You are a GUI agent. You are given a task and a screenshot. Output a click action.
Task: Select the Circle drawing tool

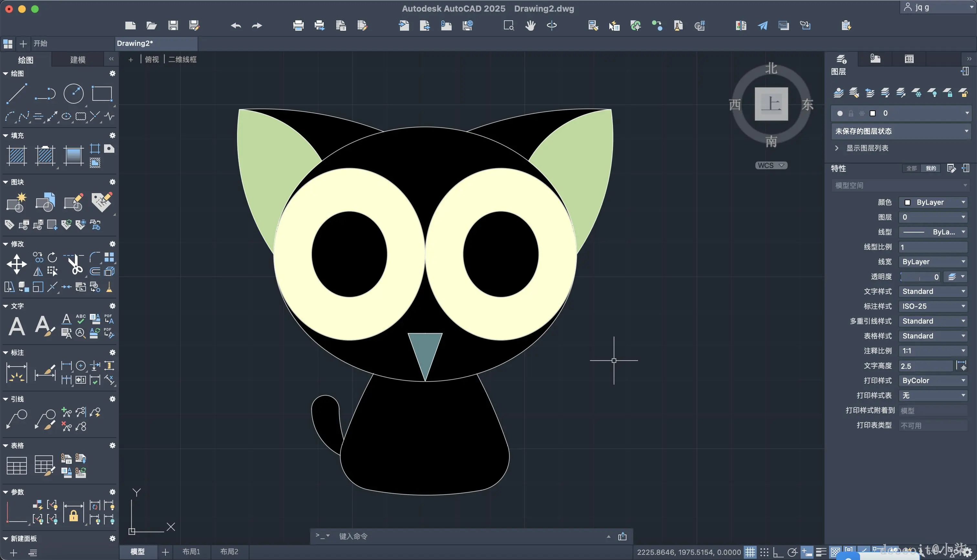pos(73,93)
